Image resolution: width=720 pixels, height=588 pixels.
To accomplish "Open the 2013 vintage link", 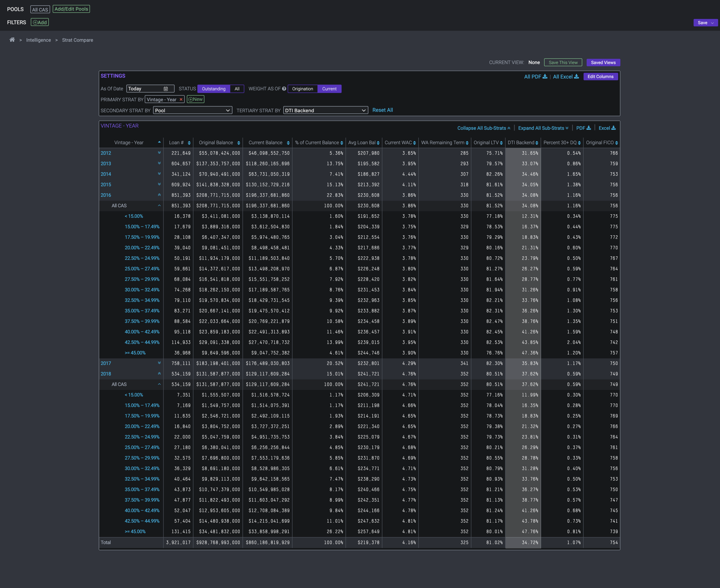I will pyautogui.click(x=106, y=163).
